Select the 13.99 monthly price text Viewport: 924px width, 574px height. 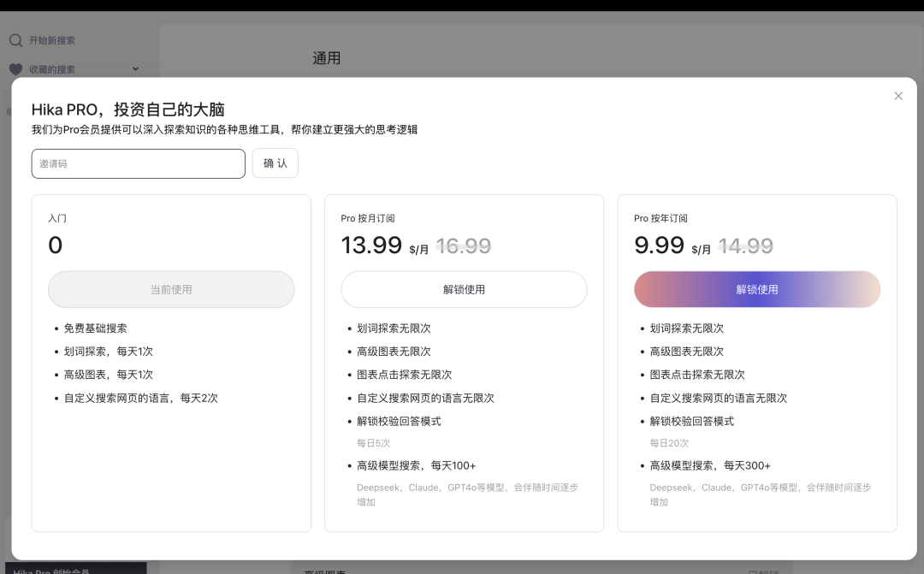(371, 246)
